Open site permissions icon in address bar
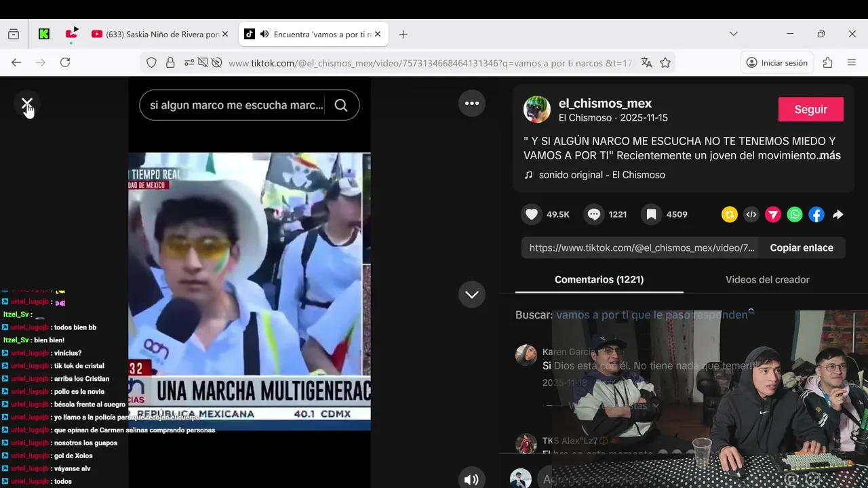This screenshot has height=488, width=868. (189, 62)
